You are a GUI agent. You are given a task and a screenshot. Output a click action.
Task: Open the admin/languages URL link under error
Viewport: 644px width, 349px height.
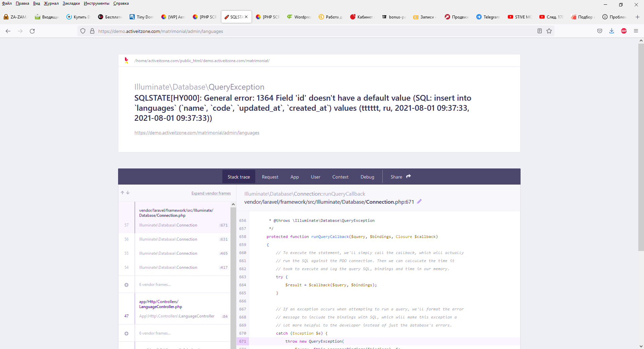point(197,133)
